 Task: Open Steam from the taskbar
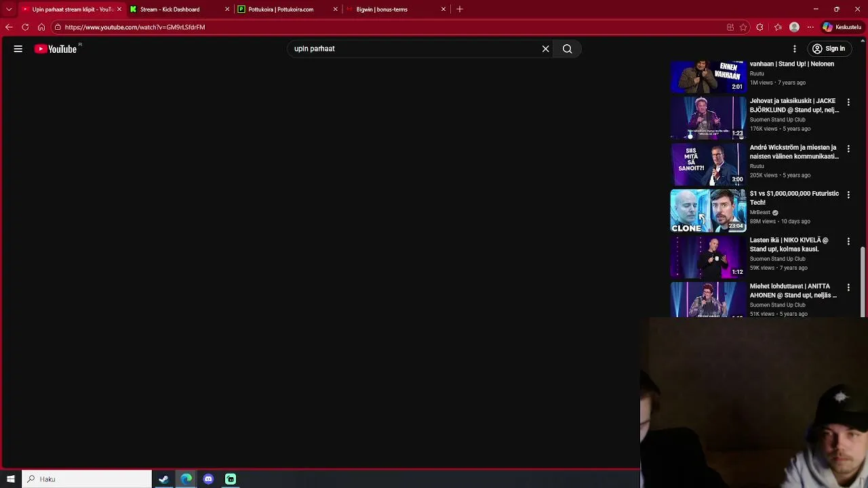click(163, 479)
